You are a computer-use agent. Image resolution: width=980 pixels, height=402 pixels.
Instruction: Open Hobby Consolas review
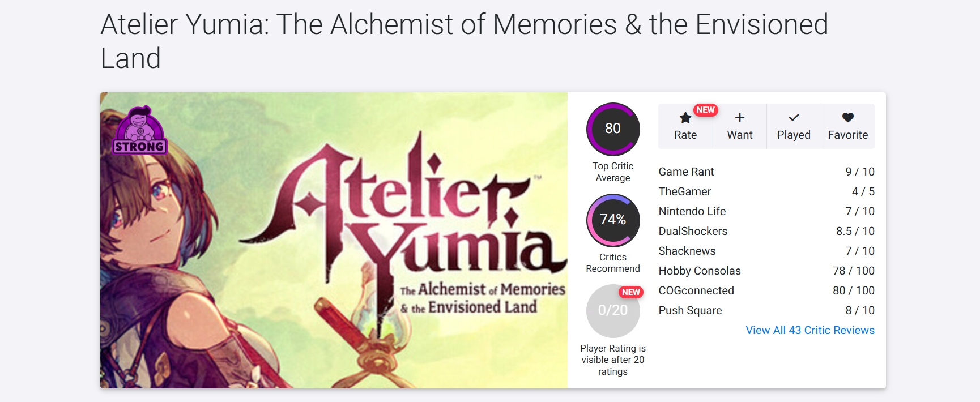click(700, 271)
